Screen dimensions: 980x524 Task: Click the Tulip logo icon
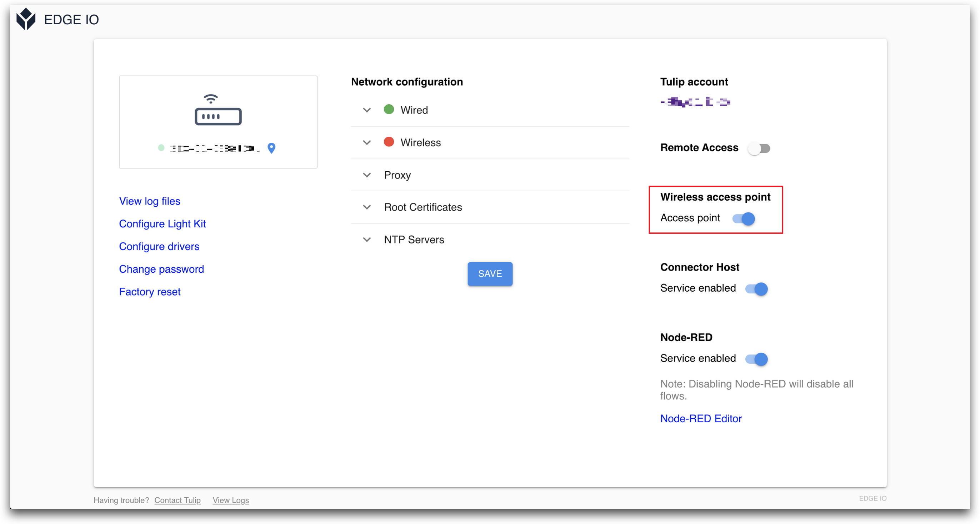click(26, 19)
